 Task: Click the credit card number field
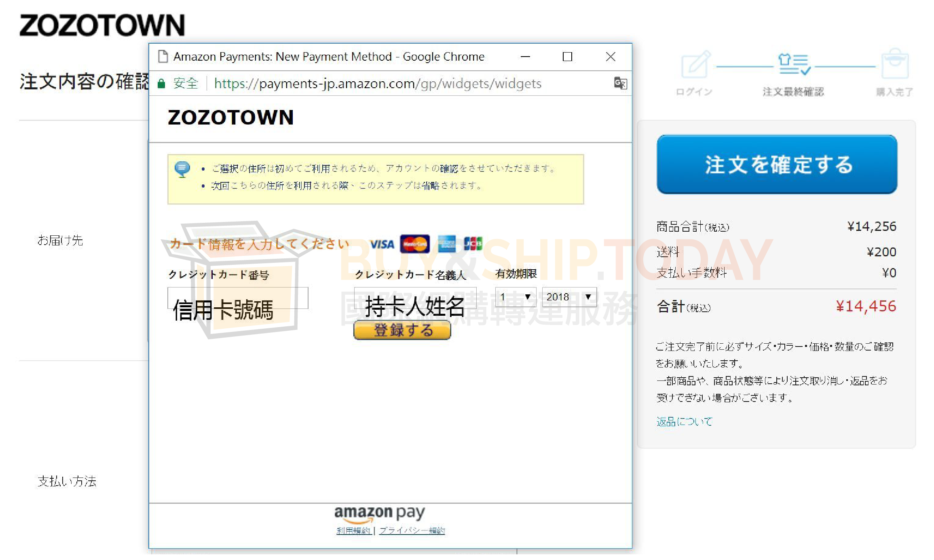click(x=238, y=298)
